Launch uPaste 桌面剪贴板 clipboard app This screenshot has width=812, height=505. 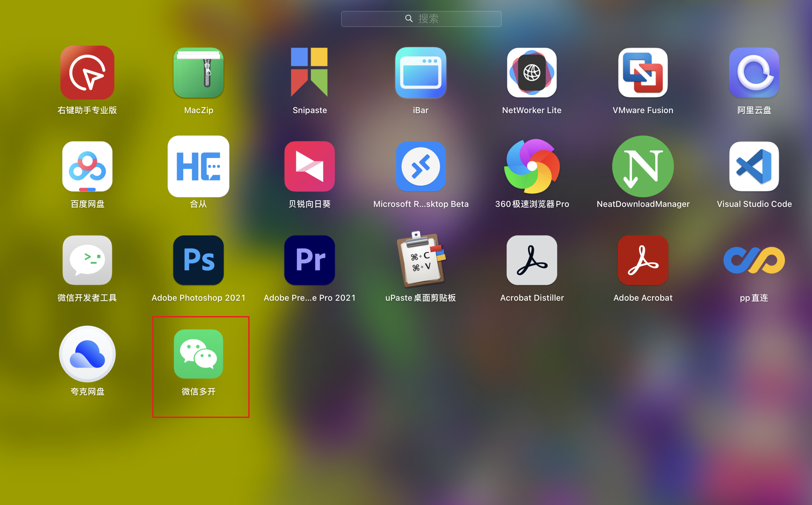coord(421,259)
